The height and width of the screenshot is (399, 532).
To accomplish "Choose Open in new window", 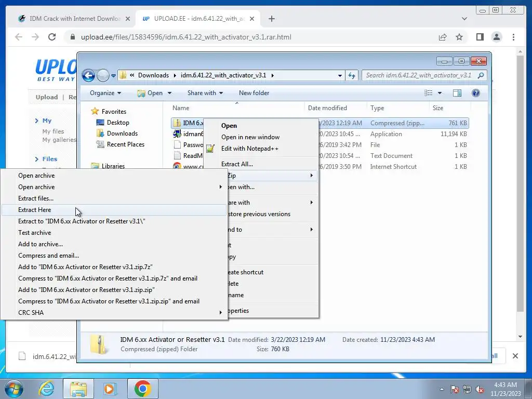I will coord(250,137).
